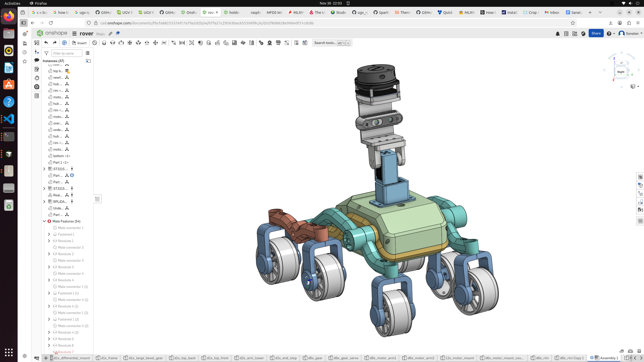Viewport: 644px width, 362px height.
Task: Click the Undo arrow in Onshape toolbar
Action: point(46,43)
